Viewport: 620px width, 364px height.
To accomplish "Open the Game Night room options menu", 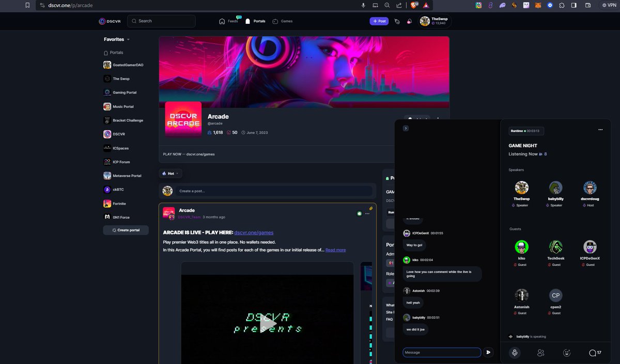I will tap(600, 130).
